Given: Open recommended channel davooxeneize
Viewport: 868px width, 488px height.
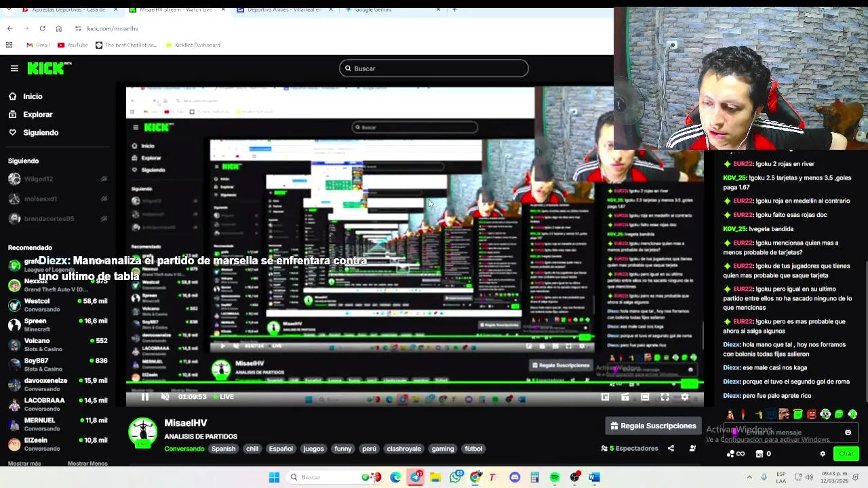Looking at the screenshot, I should (x=58, y=384).
